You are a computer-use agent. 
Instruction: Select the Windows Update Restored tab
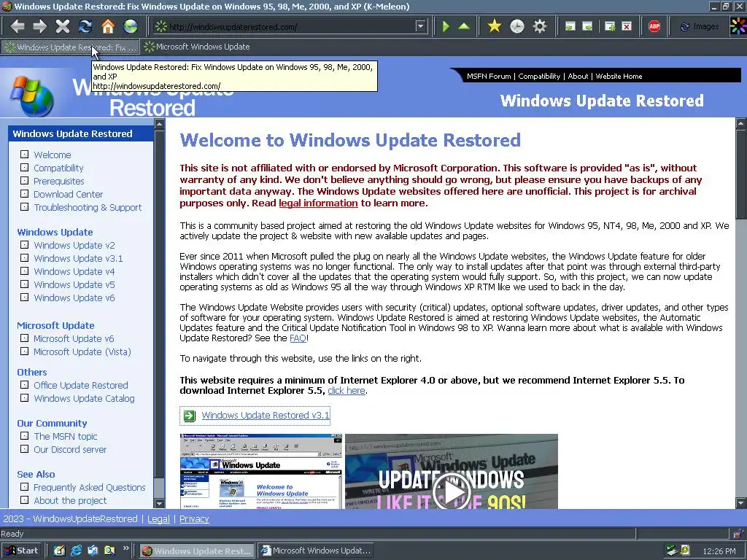[71, 47]
